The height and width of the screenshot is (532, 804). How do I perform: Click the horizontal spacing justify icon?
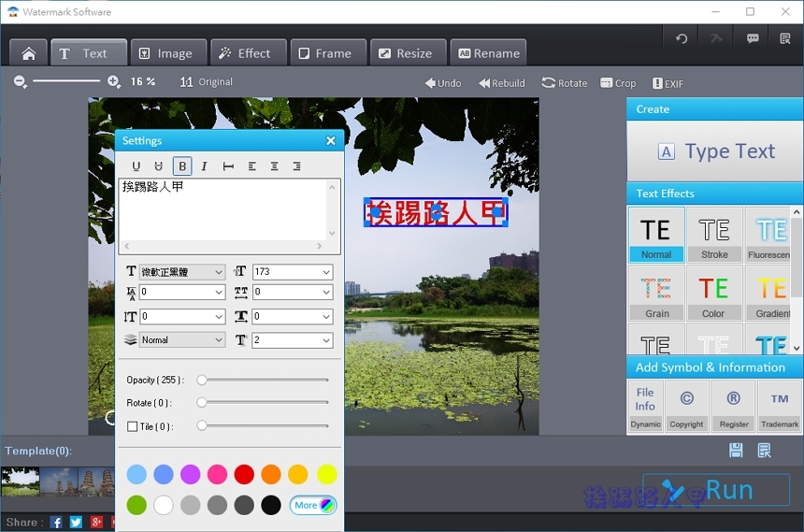(x=228, y=166)
